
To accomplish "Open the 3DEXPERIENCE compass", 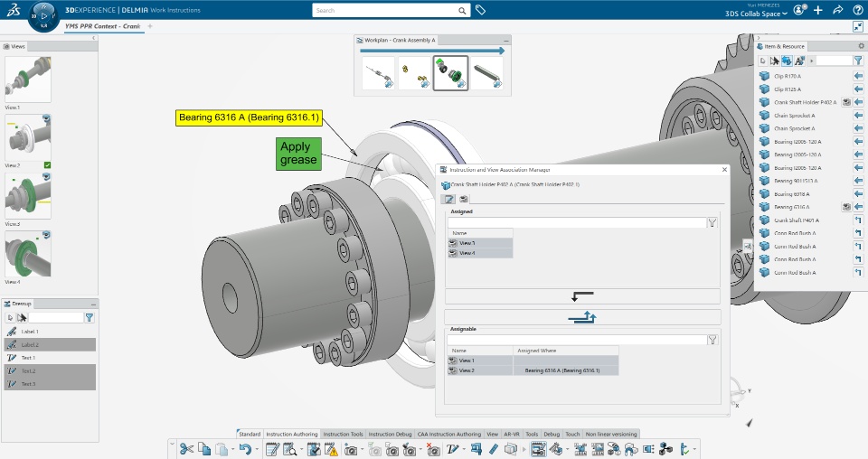I will click(43, 16).
